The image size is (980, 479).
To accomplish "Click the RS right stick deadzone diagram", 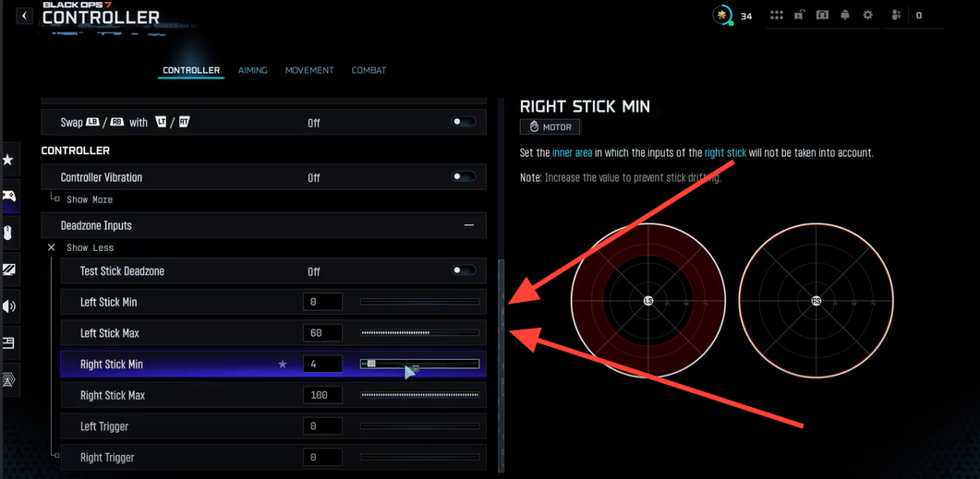I will pos(816,300).
